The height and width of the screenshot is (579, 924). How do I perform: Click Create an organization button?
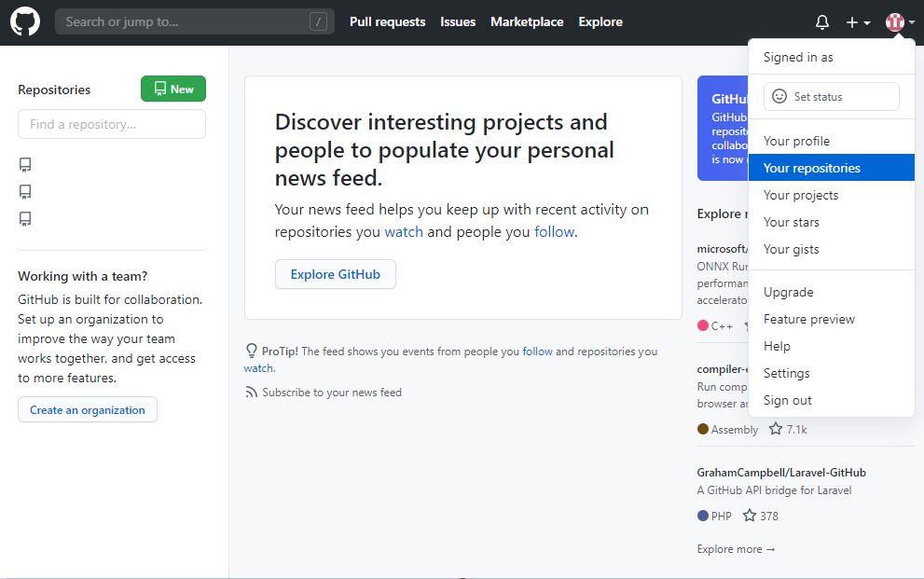(88, 410)
